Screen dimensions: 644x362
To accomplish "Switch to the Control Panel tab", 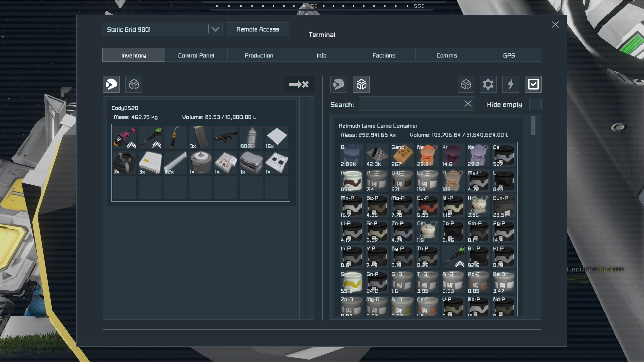I will [x=196, y=55].
